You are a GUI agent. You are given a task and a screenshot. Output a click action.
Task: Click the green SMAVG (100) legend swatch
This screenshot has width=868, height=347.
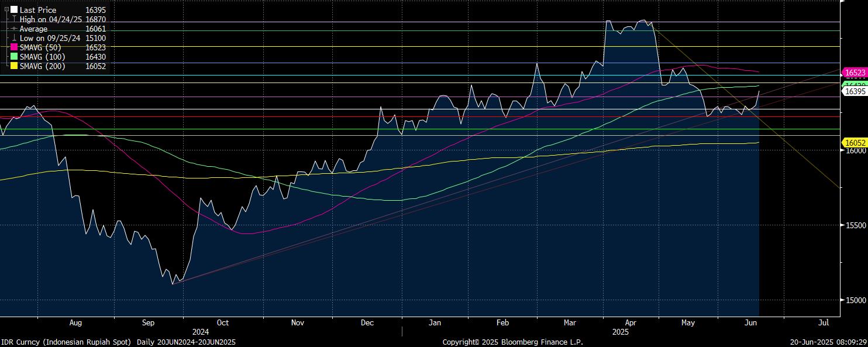click(14, 57)
